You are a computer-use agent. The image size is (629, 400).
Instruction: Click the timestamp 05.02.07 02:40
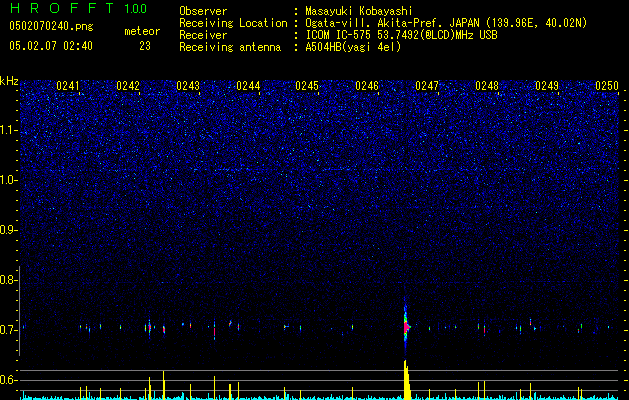tap(51, 46)
